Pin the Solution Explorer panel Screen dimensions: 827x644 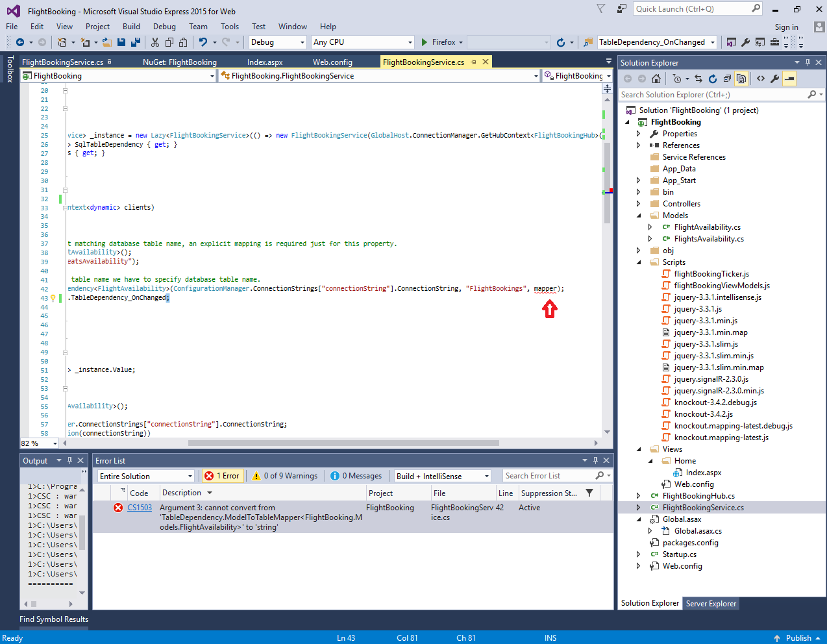(806, 62)
